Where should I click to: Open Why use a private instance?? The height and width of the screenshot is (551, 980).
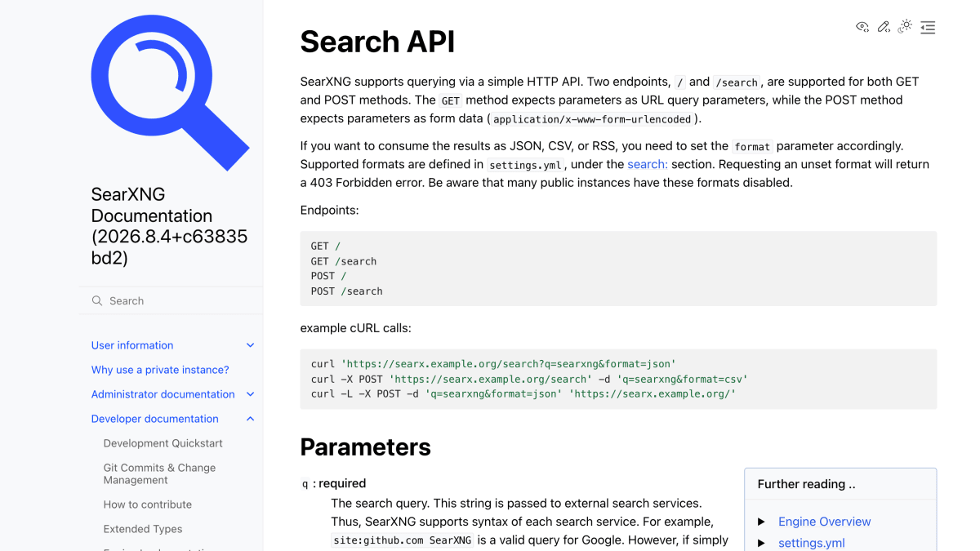tap(160, 370)
